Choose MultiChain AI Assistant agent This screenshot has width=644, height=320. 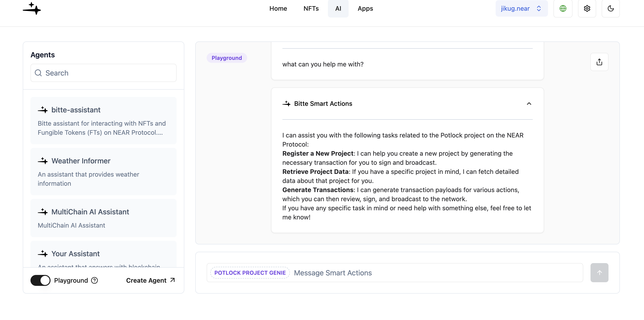point(103,218)
